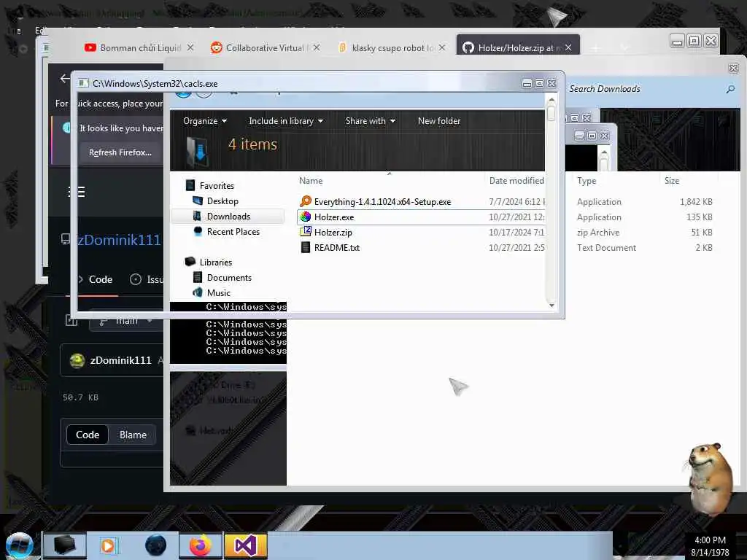
Task: Close the Holzer/Holzer.zip tab
Action: pyautogui.click(x=568, y=47)
